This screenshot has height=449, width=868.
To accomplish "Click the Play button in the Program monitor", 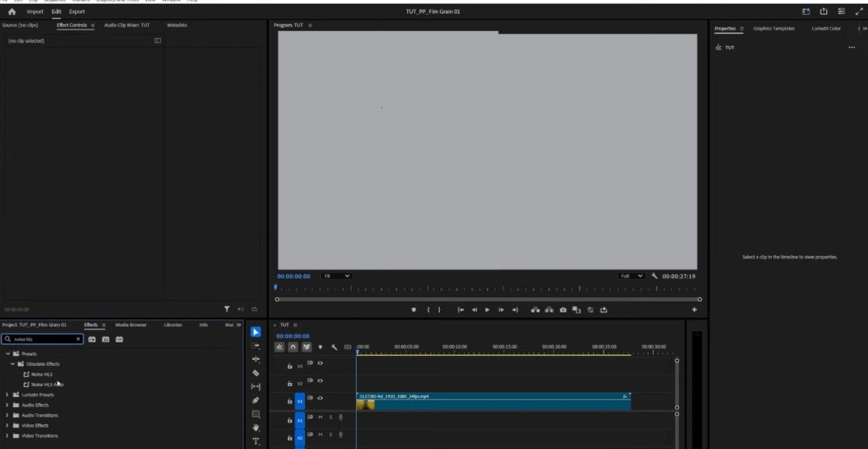I will pos(488,309).
